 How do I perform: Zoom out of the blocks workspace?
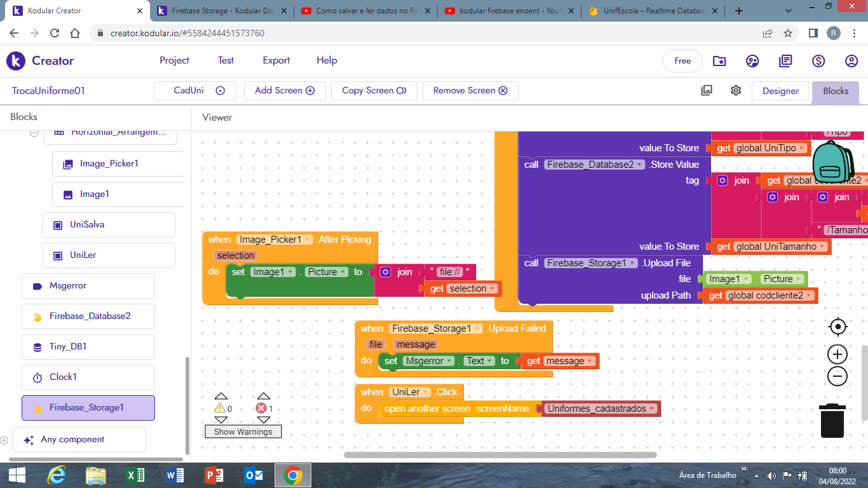coord(838,376)
